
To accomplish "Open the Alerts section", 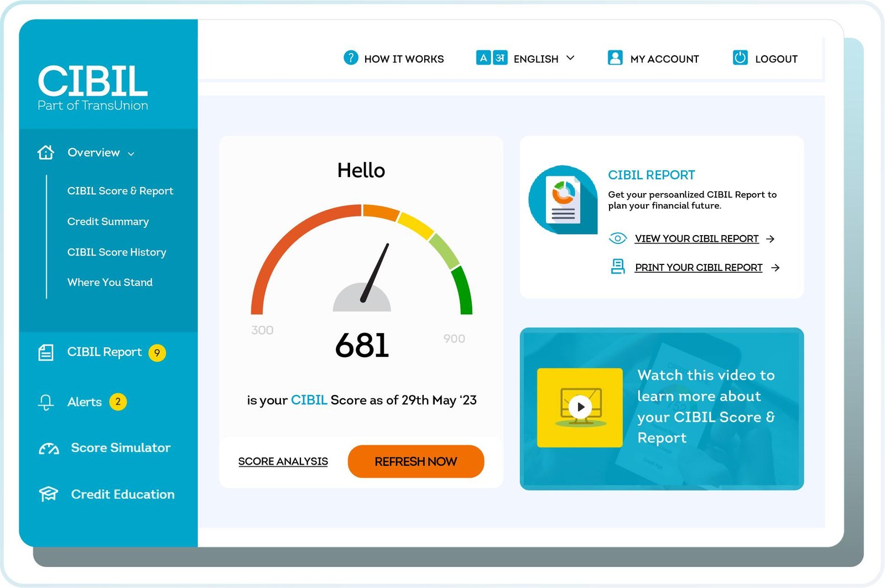I will [x=85, y=402].
